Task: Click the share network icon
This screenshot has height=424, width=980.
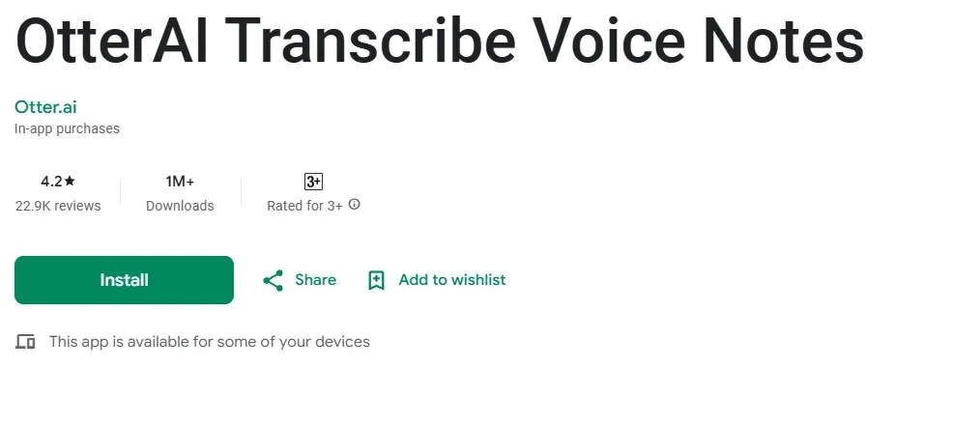Action: tap(274, 280)
